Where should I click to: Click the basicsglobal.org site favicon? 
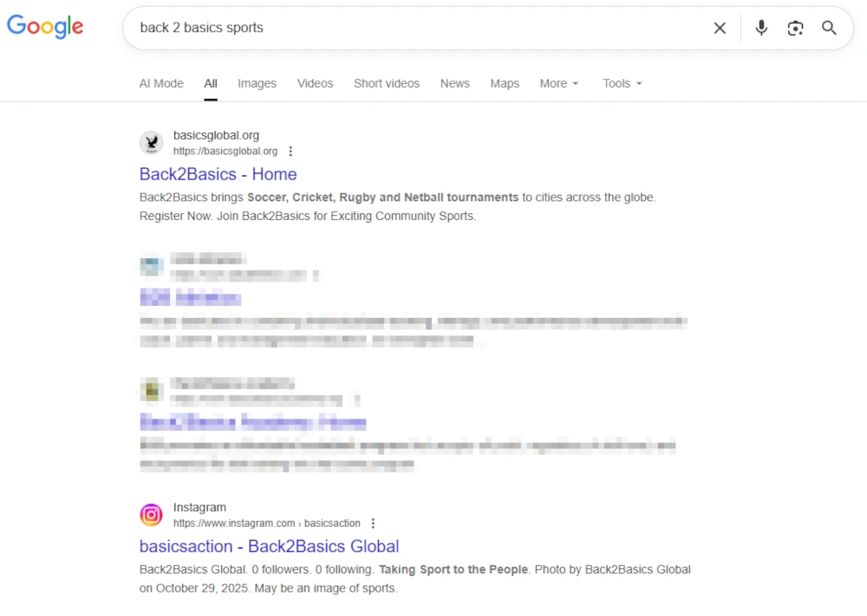tap(152, 143)
